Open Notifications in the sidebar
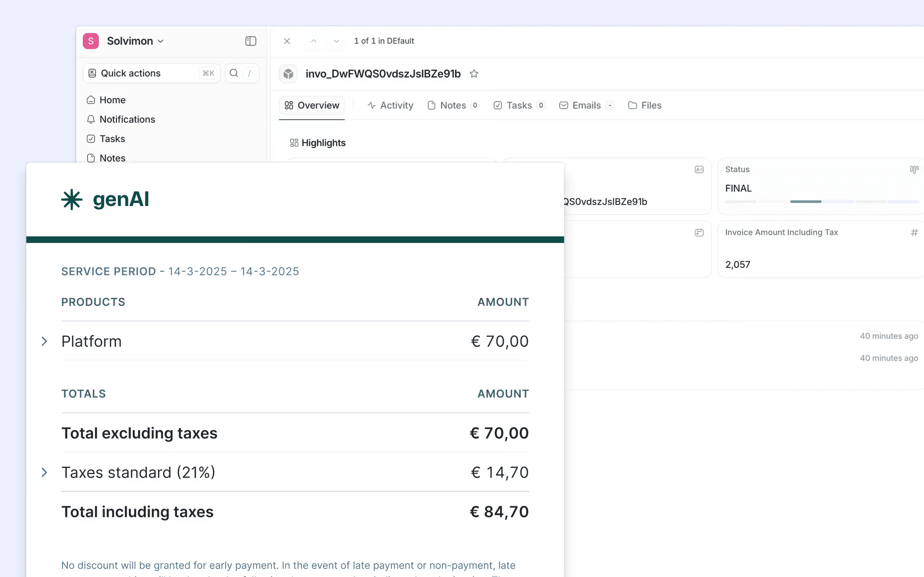 click(x=127, y=119)
